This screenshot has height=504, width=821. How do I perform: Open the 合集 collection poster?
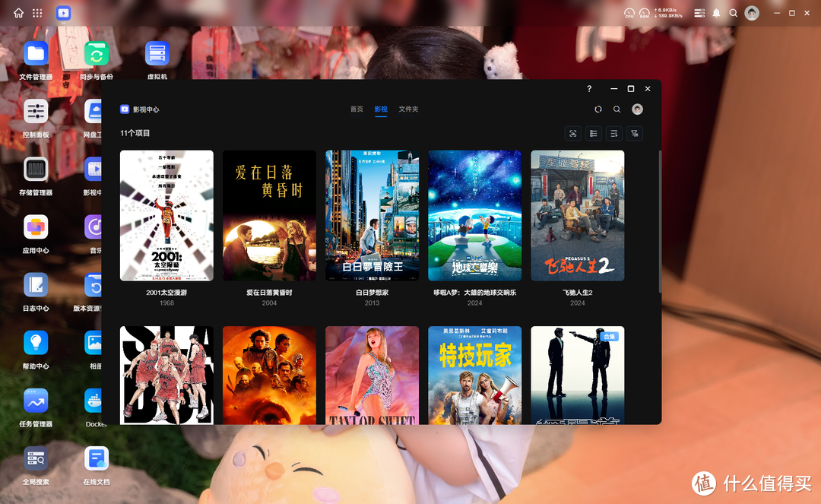(578, 376)
